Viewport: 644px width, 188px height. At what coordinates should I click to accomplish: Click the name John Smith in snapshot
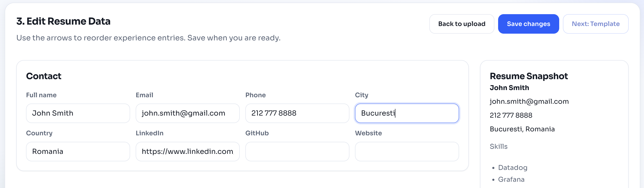click(x=509, y=88)
